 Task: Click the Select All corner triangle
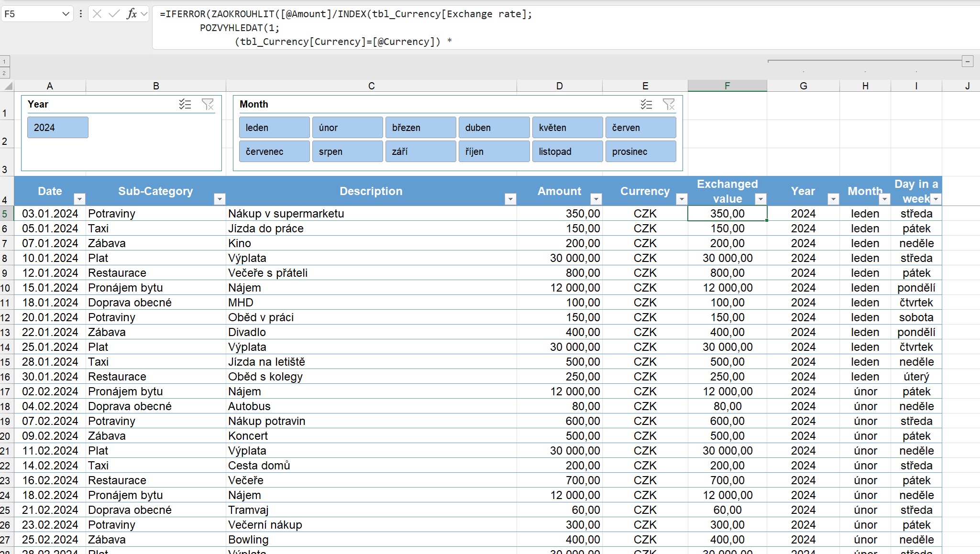pyautogui.click(x=8, y=86)
